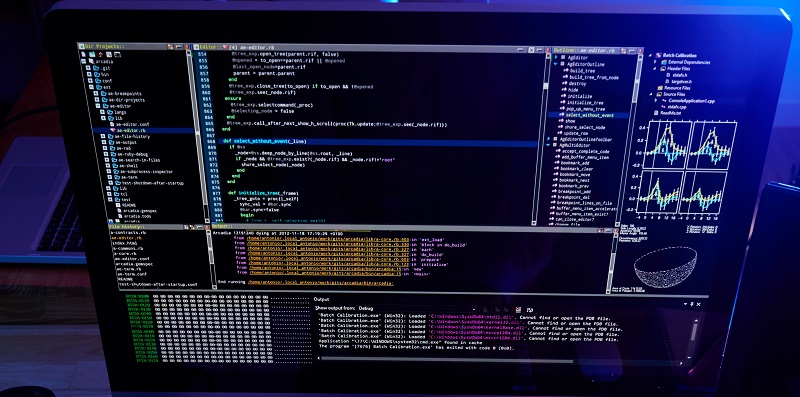
Task: Click the terminal icon in Dir Projects toolbar
Action: tap(117, 55)
